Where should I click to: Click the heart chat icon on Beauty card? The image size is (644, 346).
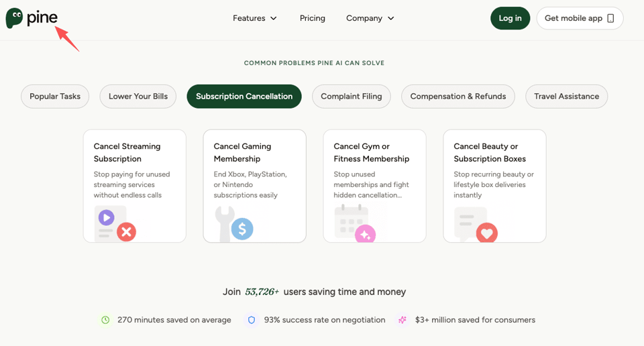click(476, 225)
